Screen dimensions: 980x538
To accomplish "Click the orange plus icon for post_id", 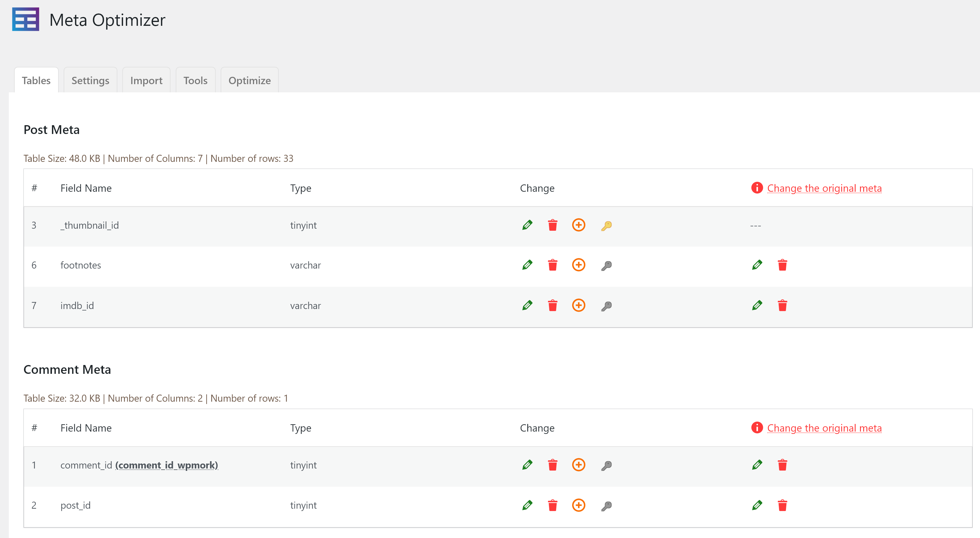I will [x=578, y=505].
